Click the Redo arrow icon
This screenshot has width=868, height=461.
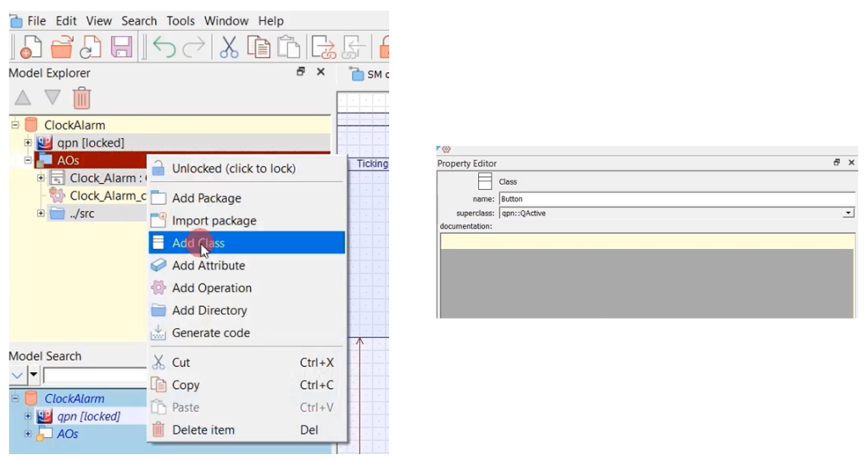click(194, 47)
